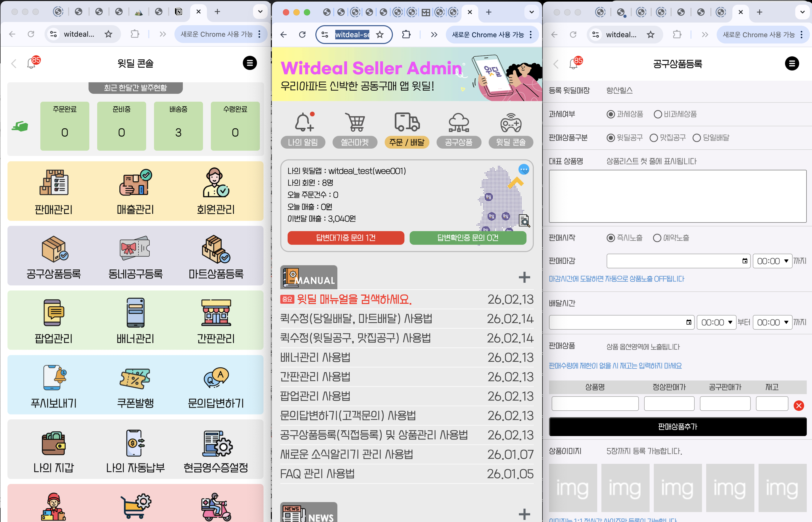The width and height of the screenshot is (812, 522).
Task: Open hamburger menu in 공구상품등록 window
Action: click(x=792, y=63)
